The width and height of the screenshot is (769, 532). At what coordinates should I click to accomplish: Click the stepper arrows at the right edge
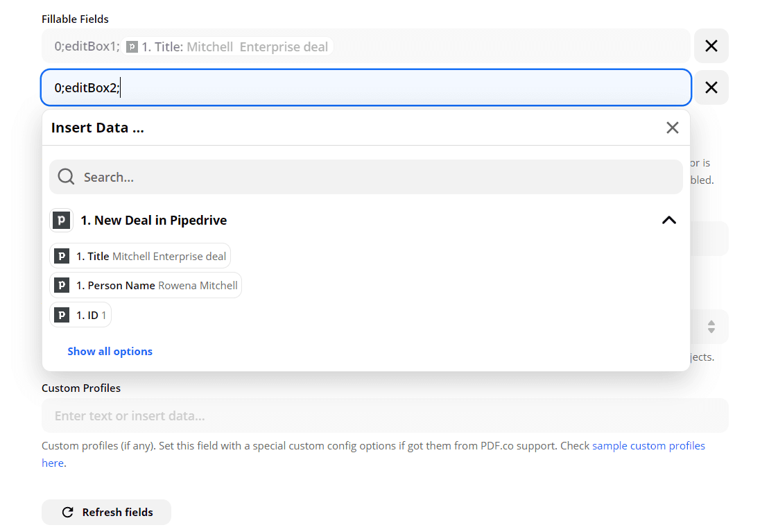(x=711, y=327)
